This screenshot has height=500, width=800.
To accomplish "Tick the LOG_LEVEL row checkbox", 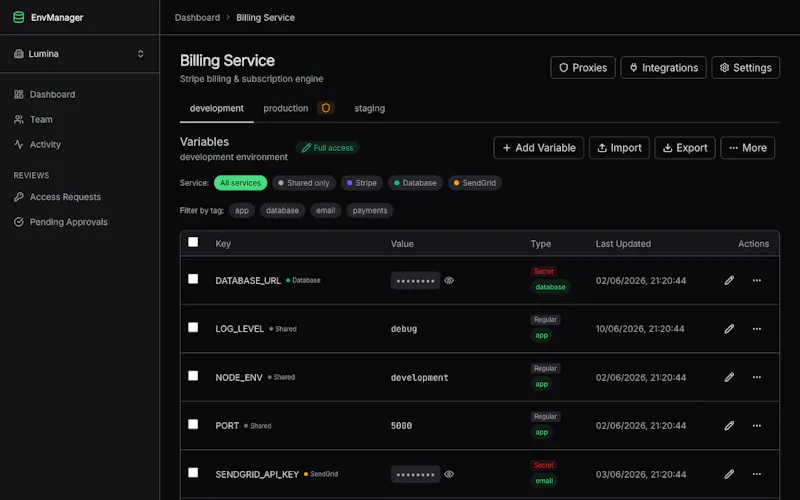I will [193, 327].
